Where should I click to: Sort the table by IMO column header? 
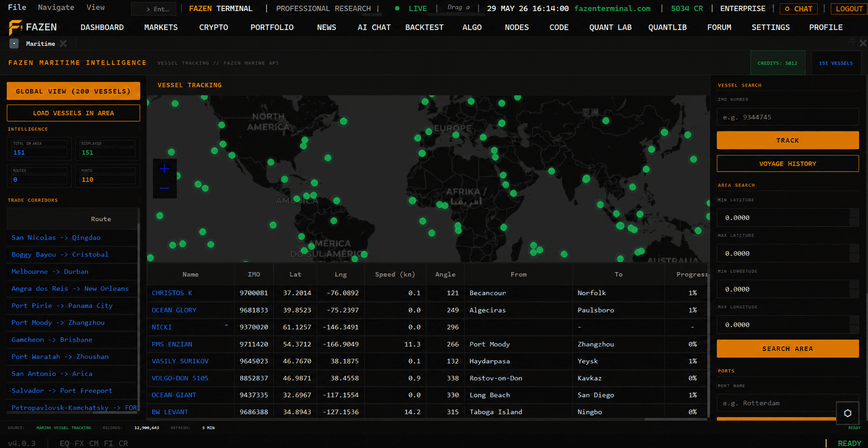tap(254, 274)
